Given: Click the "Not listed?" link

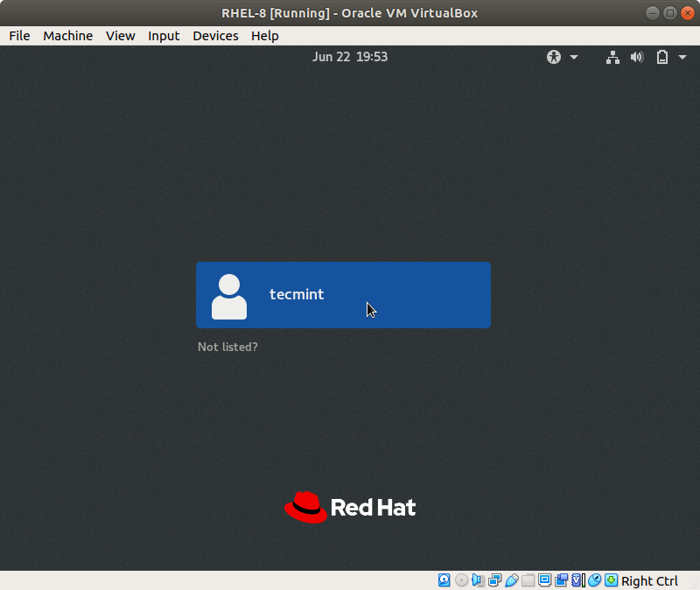Looking at the screenshot, I should (x=227, y=347).
